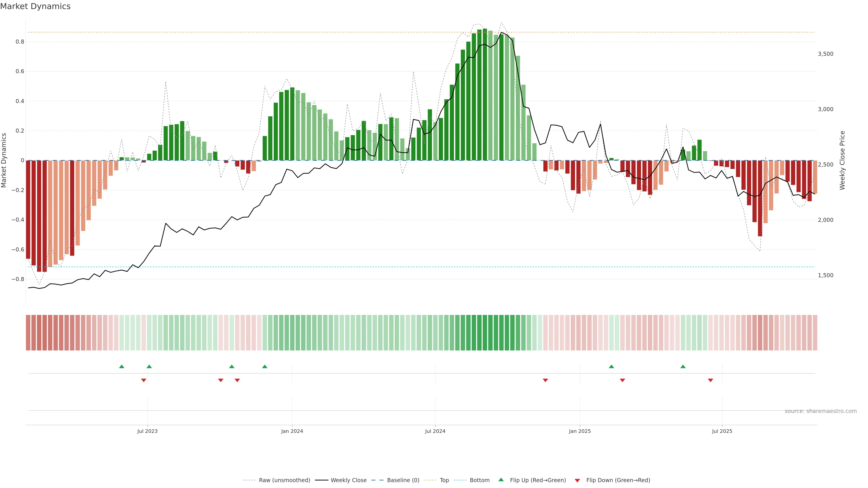Click the flip-down marker just after Jan 2025
This screenshot has width=868, height=488.
(x=622, y=380)
